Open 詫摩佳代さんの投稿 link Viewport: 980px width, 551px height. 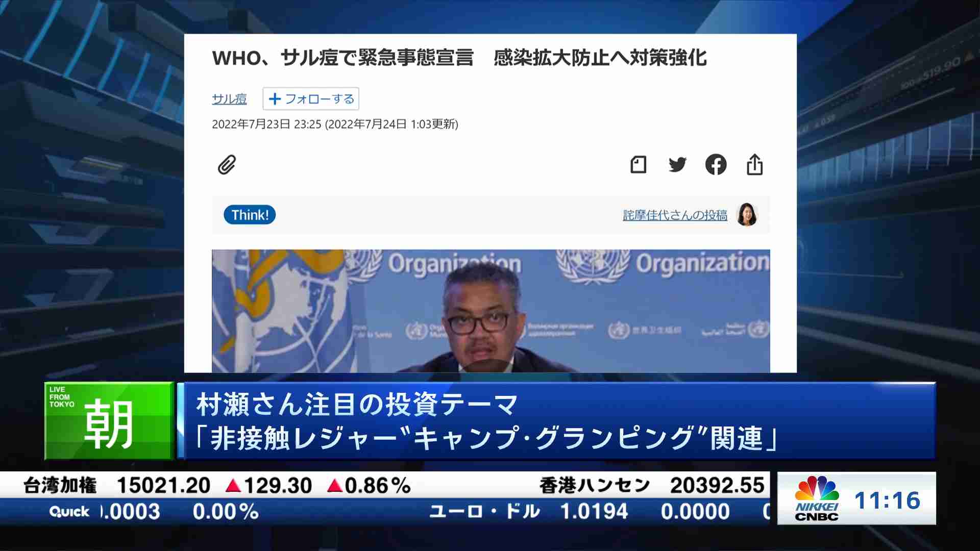pos(675,215)
